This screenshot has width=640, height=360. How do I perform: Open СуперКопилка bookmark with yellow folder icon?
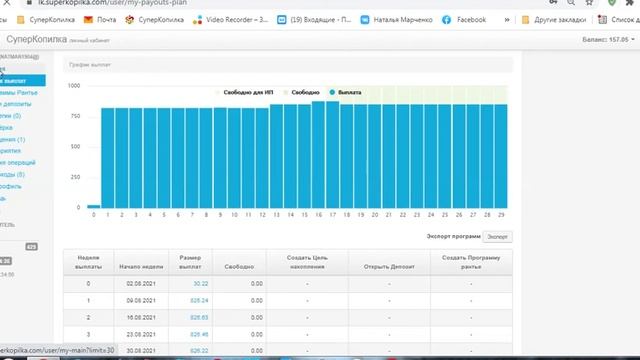[45, 20]
